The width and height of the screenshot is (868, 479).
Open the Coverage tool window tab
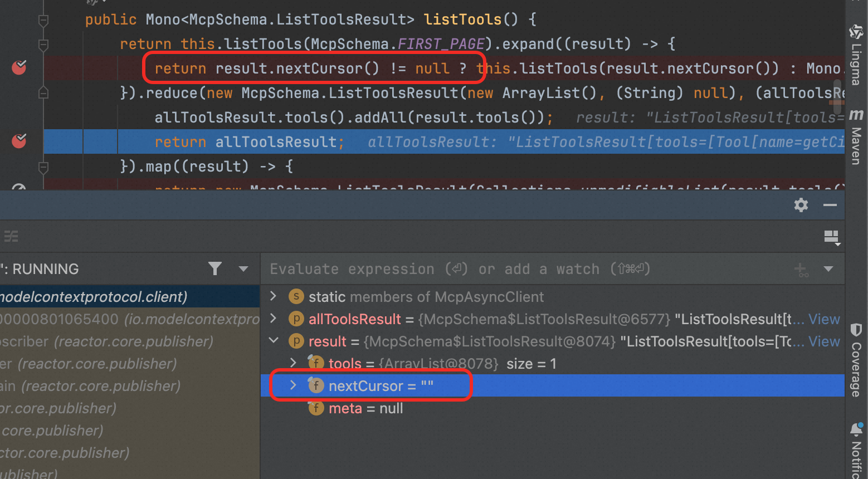pyautogui.click(x=856, y=361)
